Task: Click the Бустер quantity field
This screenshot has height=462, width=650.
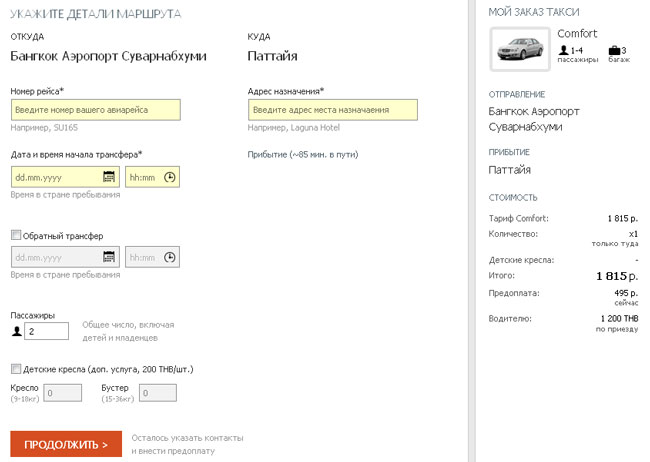Action: tap(158, 393)
